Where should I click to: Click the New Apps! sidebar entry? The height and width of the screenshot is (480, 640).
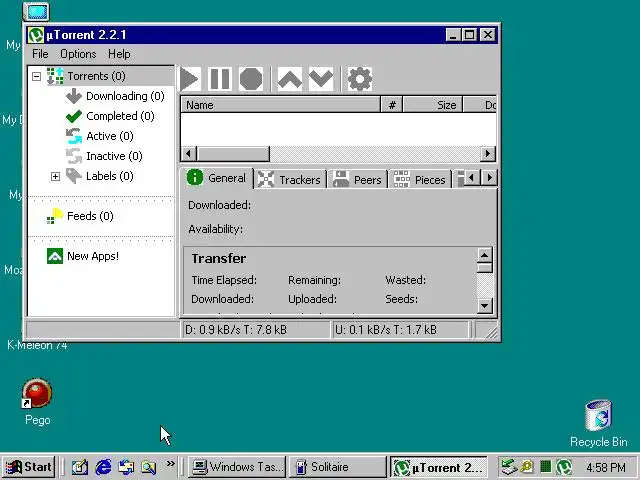coord(93,256)
